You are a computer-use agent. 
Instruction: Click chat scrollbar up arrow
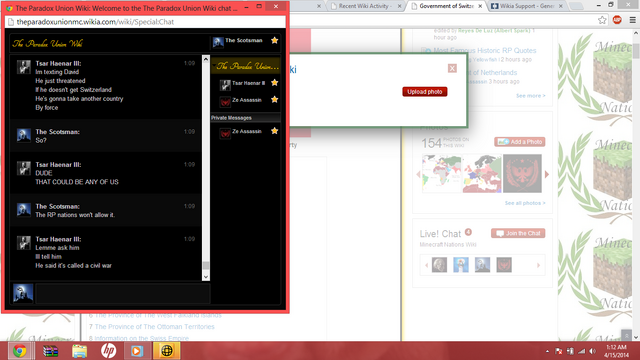click(206, 59)
